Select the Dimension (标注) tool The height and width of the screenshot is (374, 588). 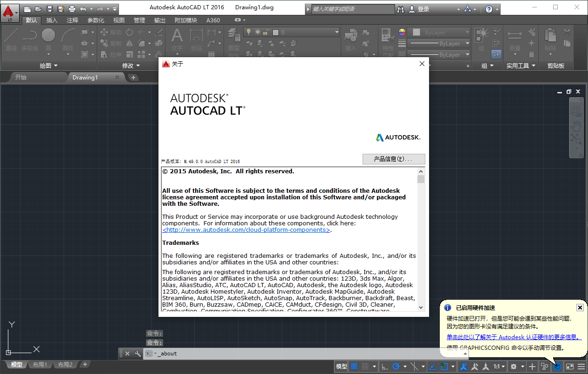click(x=197, y=39)
